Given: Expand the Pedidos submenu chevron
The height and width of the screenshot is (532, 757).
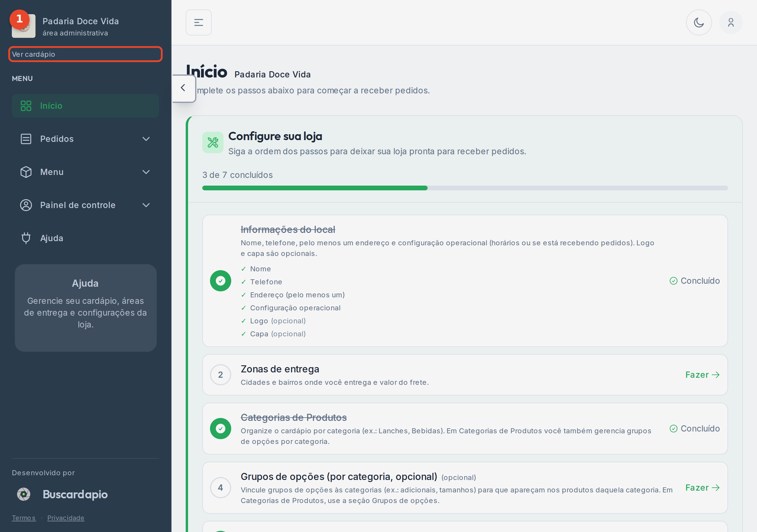Looking at the screenshot, I should pos(146,139).
